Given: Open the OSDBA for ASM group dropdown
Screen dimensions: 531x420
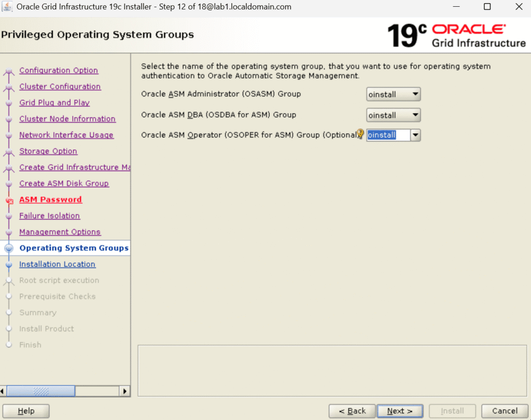Looking at the screenshot, I should point(393,115).
